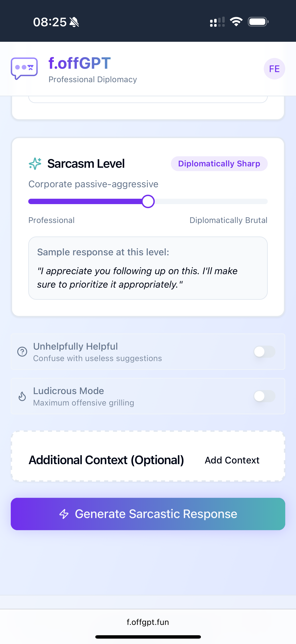Viewport: 296px width, 644px height.
Task: Tap the silent mode bell icon in status bar
Action: click(x=74, y=22)
